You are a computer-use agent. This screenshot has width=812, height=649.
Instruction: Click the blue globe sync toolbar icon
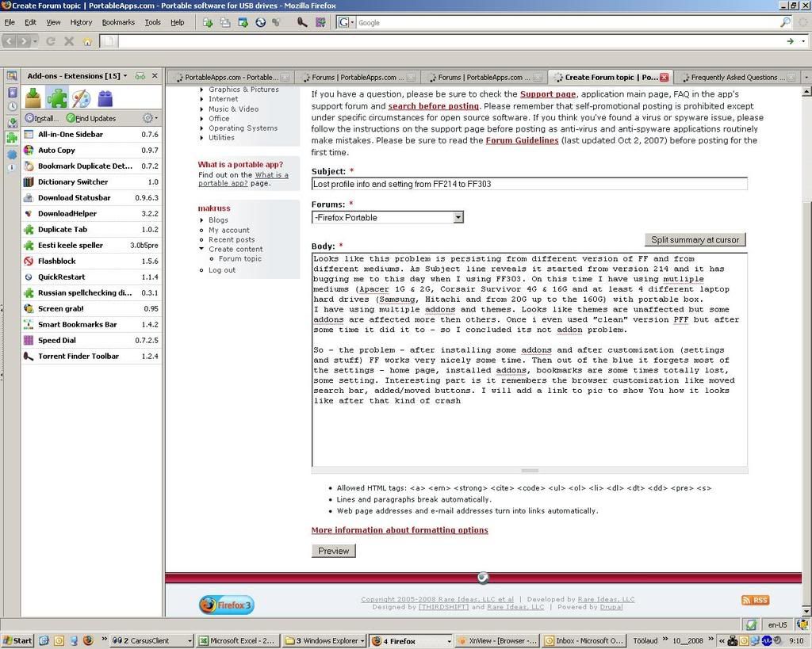click(x=260, y=22)
